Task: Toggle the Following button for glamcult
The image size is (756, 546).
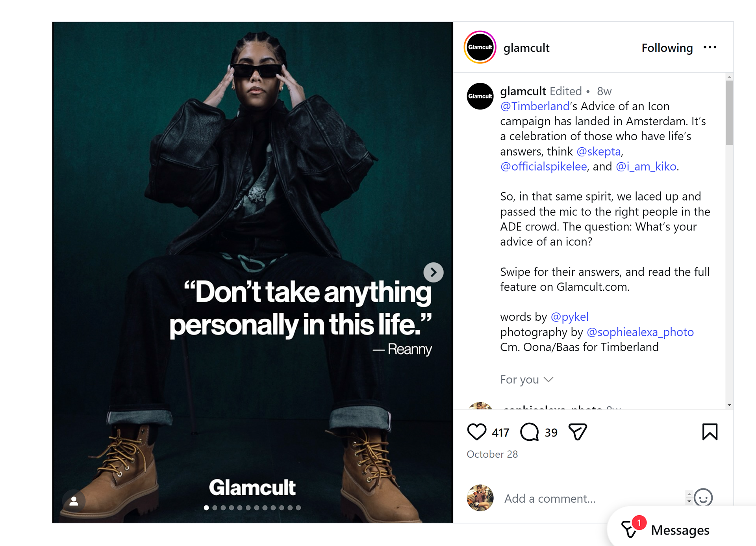Action: (x=667, y=48)
